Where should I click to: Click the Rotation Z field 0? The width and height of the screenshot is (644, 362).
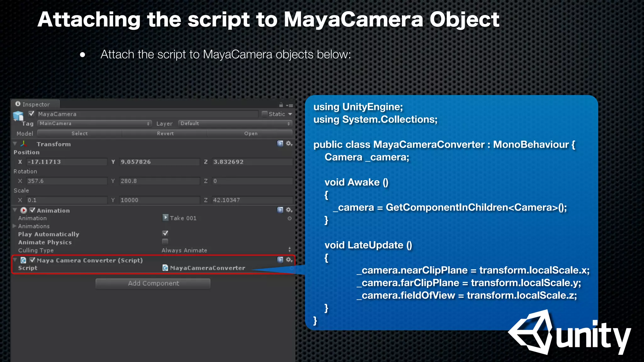coord(252,181)
